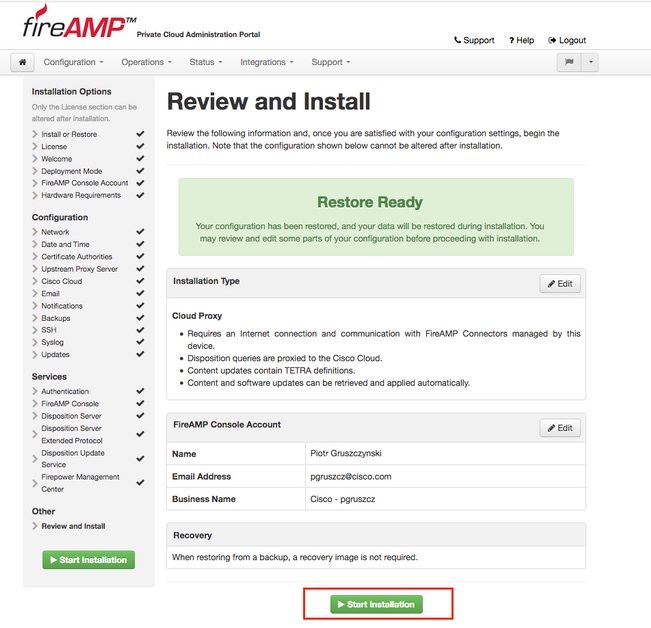Open the Date and Time item
Image resolution: width=651 pixels, height=628 pixels.
[65, 244]
